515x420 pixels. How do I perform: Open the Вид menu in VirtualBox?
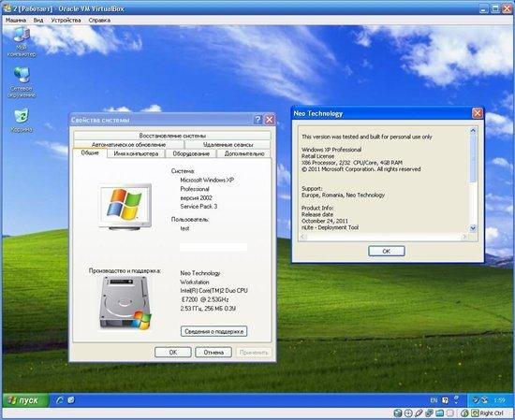38,20
